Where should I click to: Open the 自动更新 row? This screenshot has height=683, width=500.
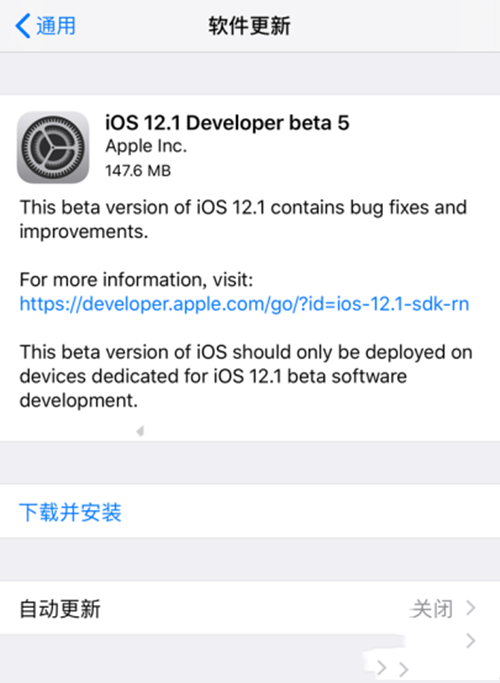point(250,608)
